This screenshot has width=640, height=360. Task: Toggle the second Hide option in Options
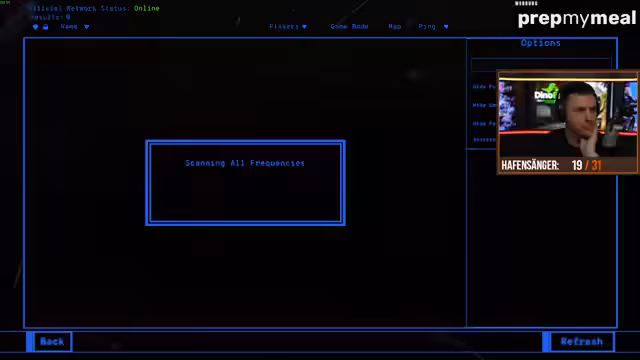coord(484,105)
